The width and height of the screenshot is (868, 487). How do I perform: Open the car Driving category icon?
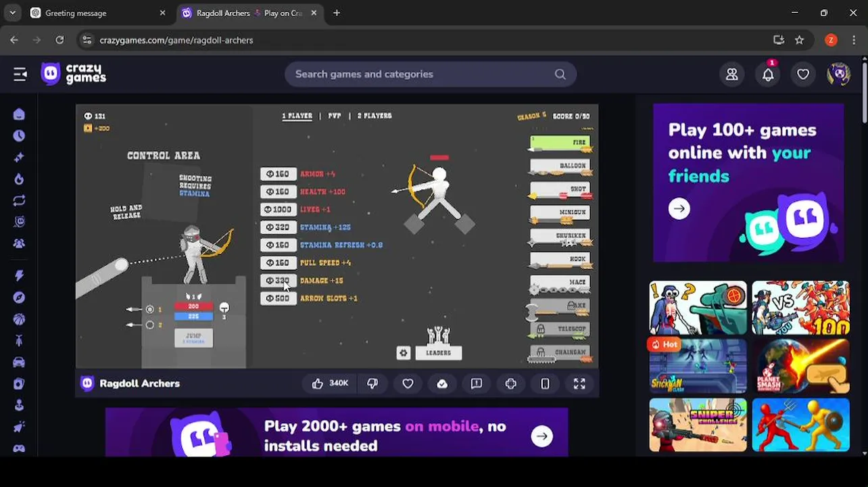pyautogui.click(x=19, y=362)
